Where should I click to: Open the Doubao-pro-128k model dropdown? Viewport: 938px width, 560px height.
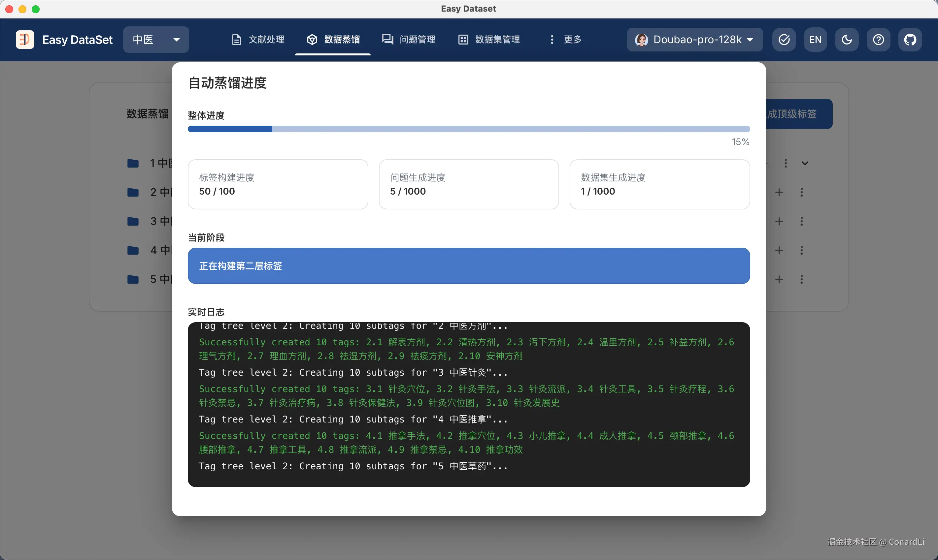tap(694, 40)
